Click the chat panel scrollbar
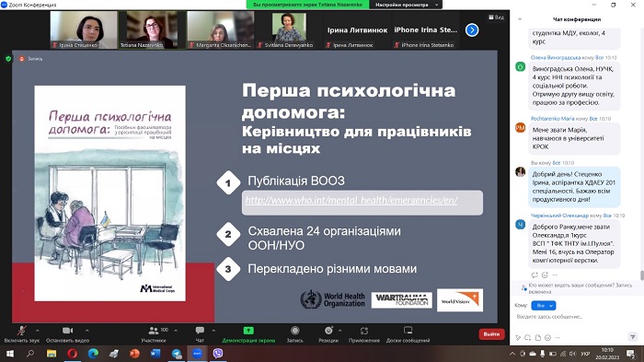Screen dimensions: 644x362 [641, 275]
